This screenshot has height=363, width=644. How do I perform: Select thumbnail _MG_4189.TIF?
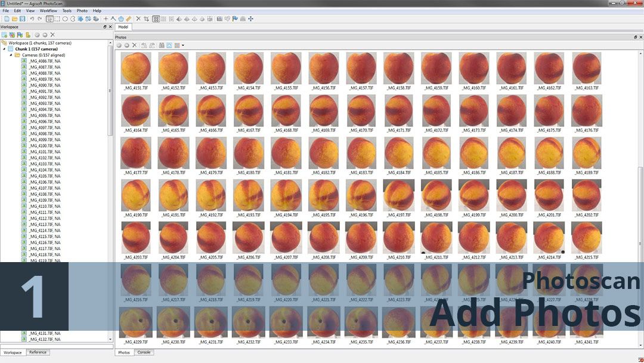tap(587, 155)
